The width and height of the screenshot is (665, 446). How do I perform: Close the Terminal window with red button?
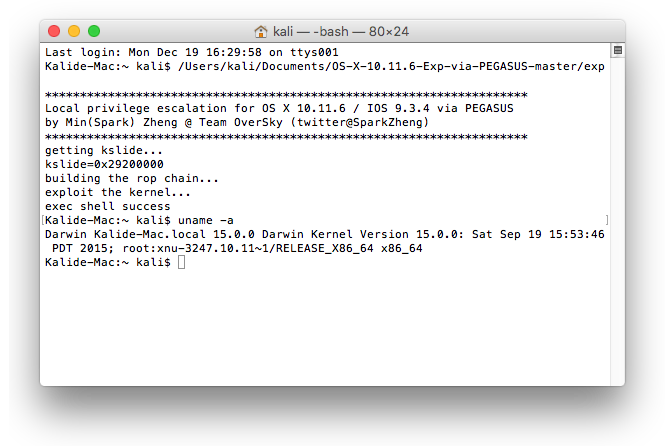(x=54, y=31)
